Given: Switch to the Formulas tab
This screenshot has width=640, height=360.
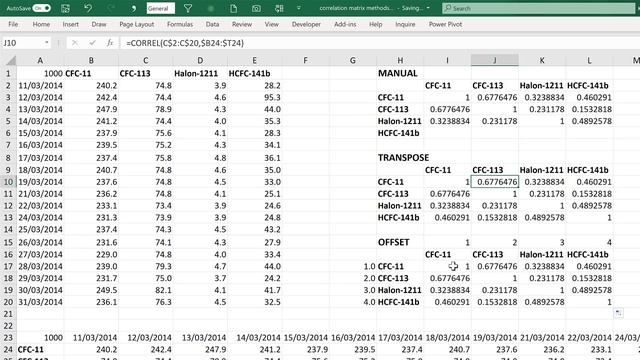Looking at the screenshot, I should (x=180, y=24).
